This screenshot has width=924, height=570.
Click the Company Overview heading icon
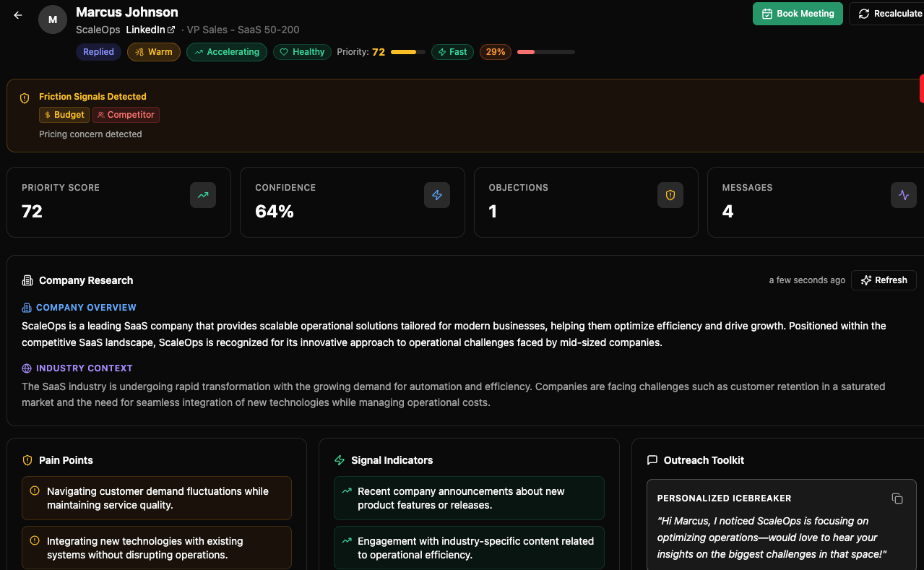27,308
